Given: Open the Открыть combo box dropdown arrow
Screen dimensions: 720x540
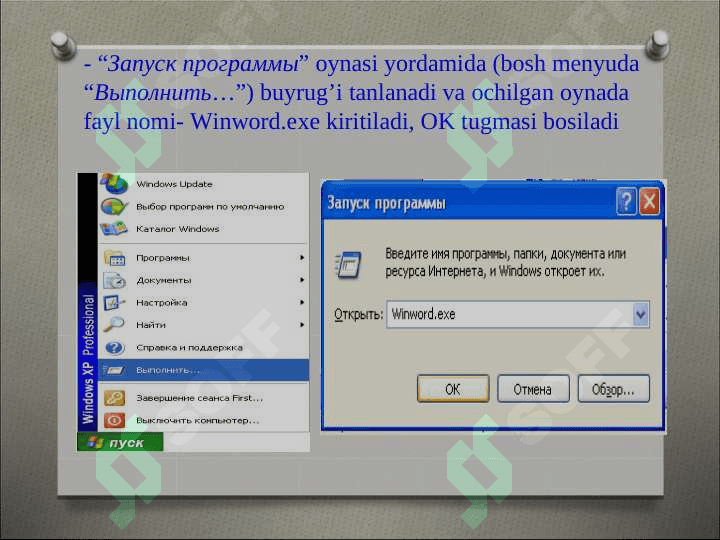Looking at the screenshot, I should [x=641, y=315].
